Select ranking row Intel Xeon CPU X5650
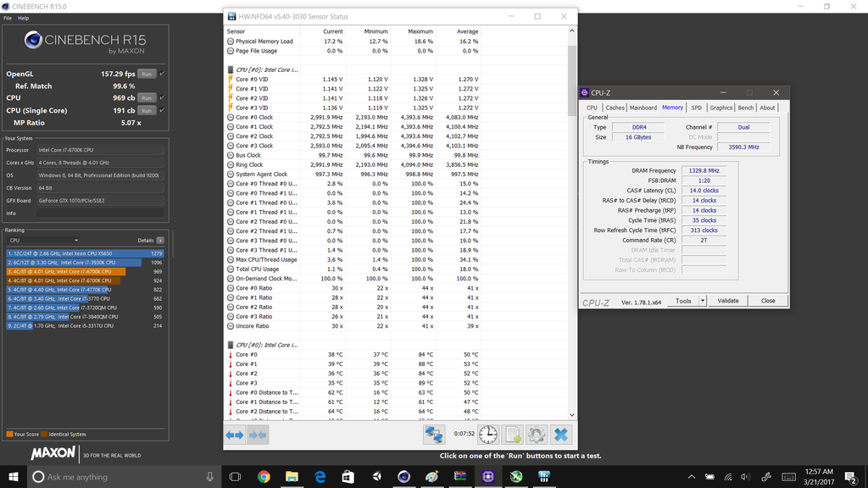 coord(85,253)
